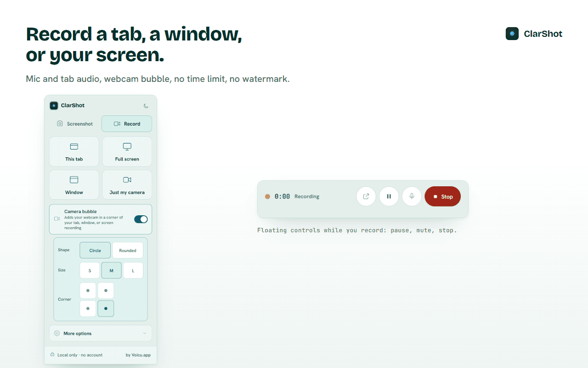Choose Just my camera option
The image size is (588, 368).
click(127, 184)
